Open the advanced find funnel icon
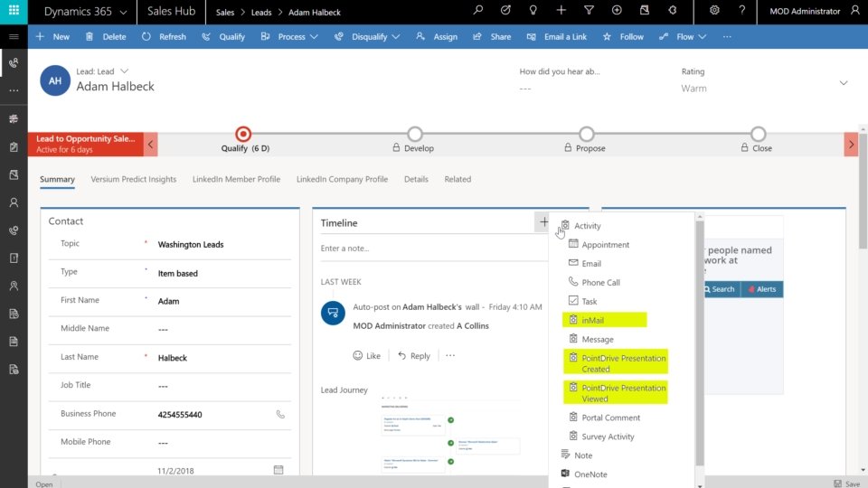 (x=589, y=11)
